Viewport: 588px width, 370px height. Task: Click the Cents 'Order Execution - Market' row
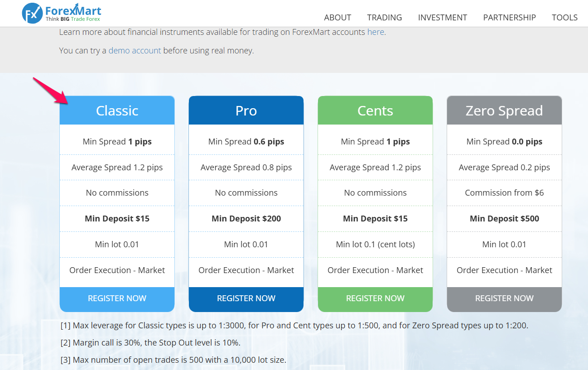click(375, 270)
